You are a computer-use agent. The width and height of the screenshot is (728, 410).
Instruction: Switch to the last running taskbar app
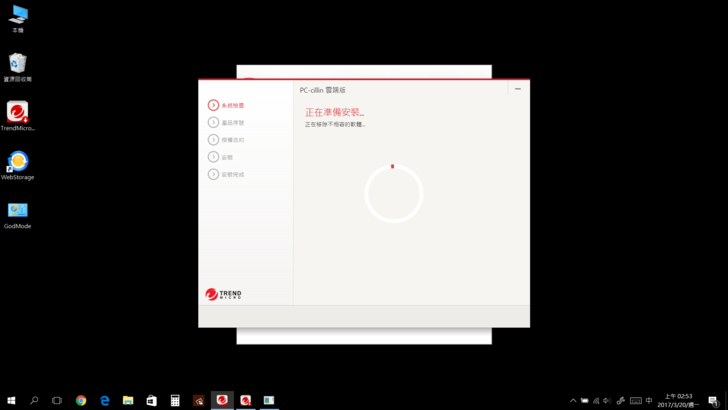(269, 400)
